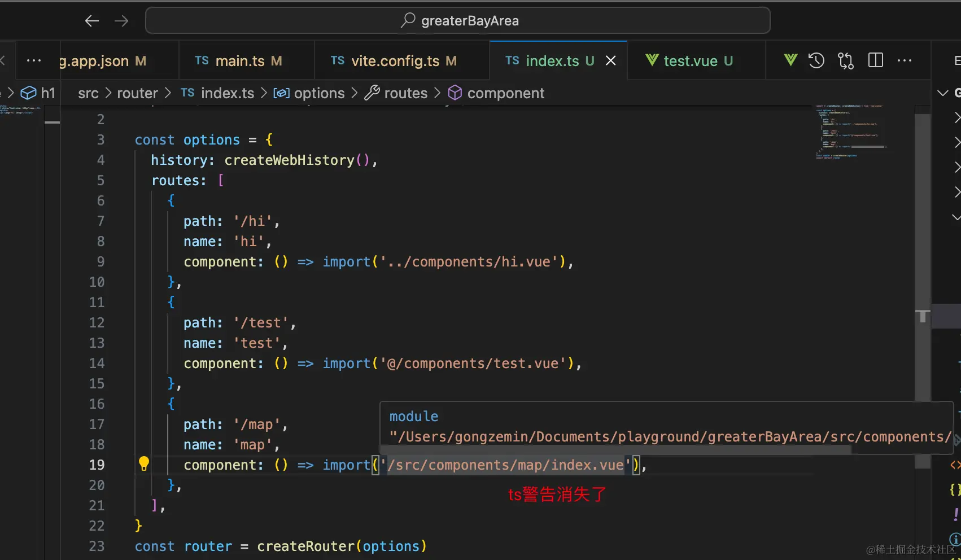Click the src breadcrumb
This screenshot has height=560, width=961.
coord(88,93)
